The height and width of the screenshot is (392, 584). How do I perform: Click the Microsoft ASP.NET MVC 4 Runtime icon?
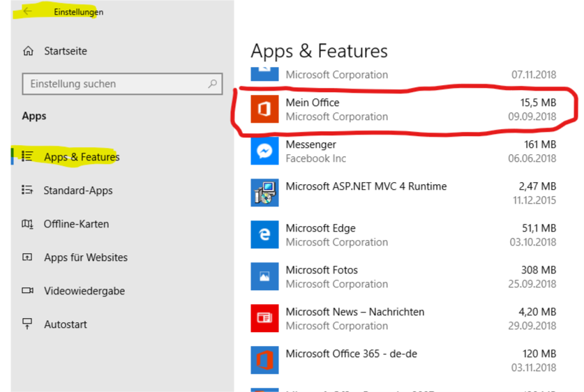click(264, 193)
